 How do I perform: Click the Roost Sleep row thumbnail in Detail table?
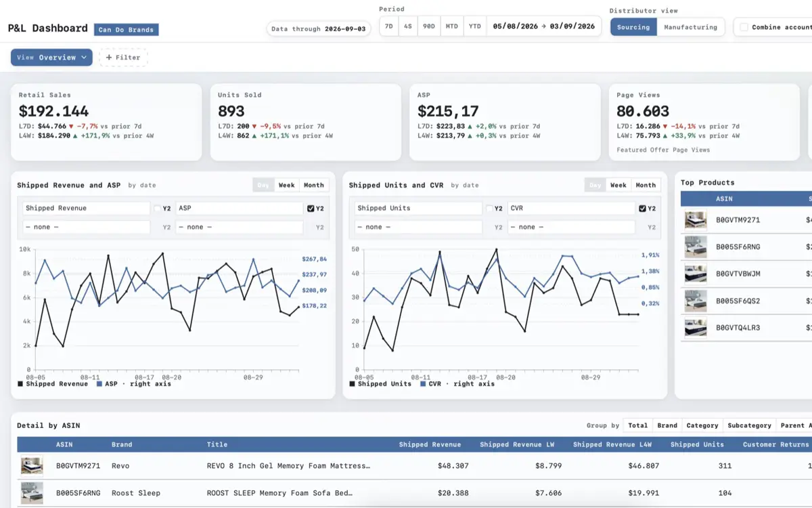coord(32,492)
